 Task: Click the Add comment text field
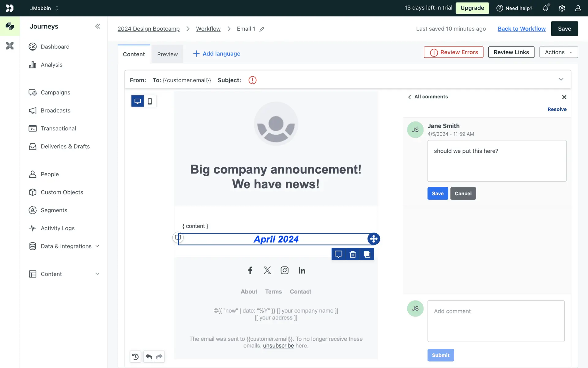(496, 321)
